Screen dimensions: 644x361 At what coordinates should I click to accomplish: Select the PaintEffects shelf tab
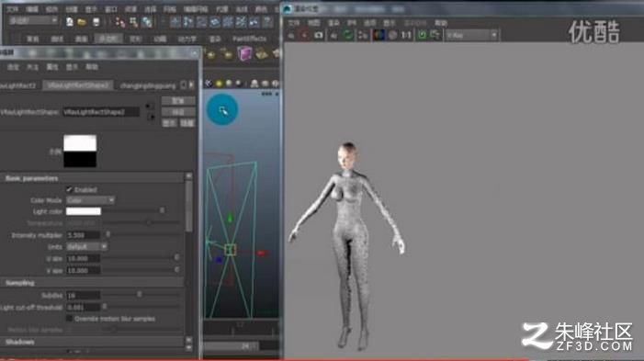tap(250, 39)
